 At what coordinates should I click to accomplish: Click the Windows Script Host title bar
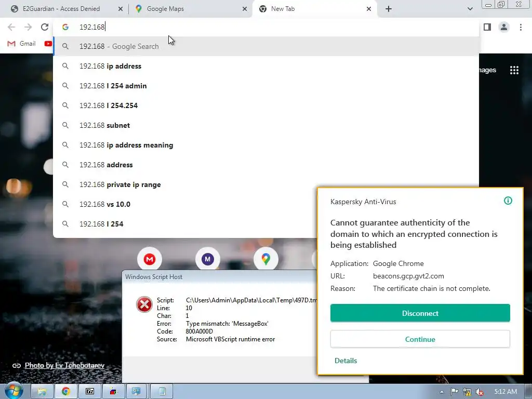click(220, 277)
